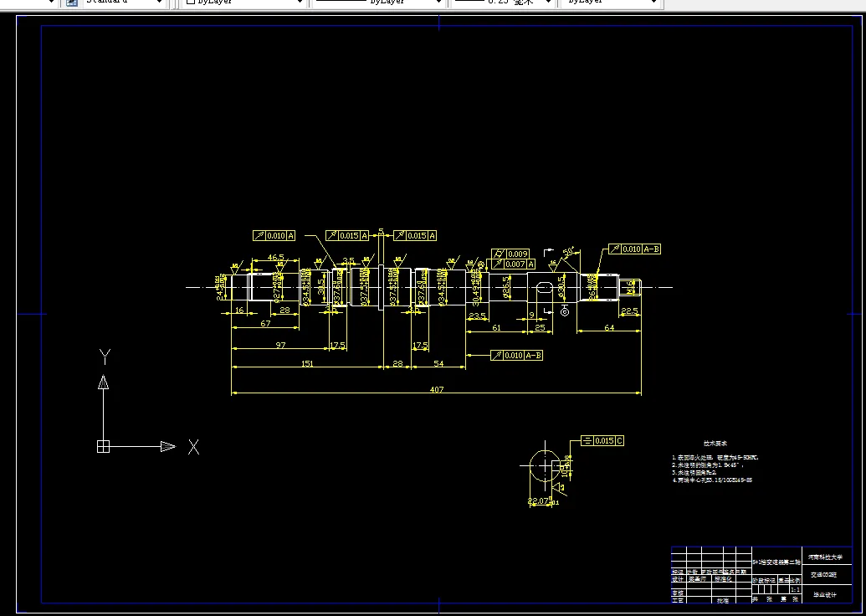The height and width of the screenshot is (616, 866).
Task: Select the 1:1 scale cell in title block
Action: point(795,590)
